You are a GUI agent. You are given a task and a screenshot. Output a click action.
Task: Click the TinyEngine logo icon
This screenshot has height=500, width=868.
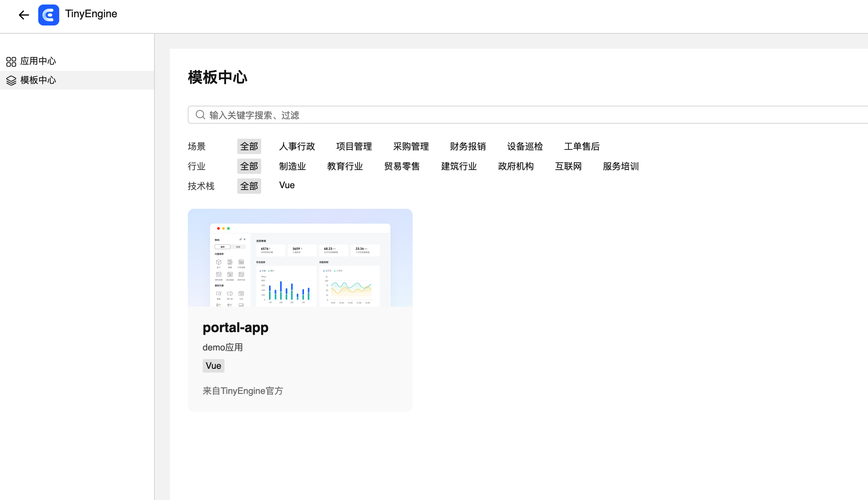pos(48,15)
